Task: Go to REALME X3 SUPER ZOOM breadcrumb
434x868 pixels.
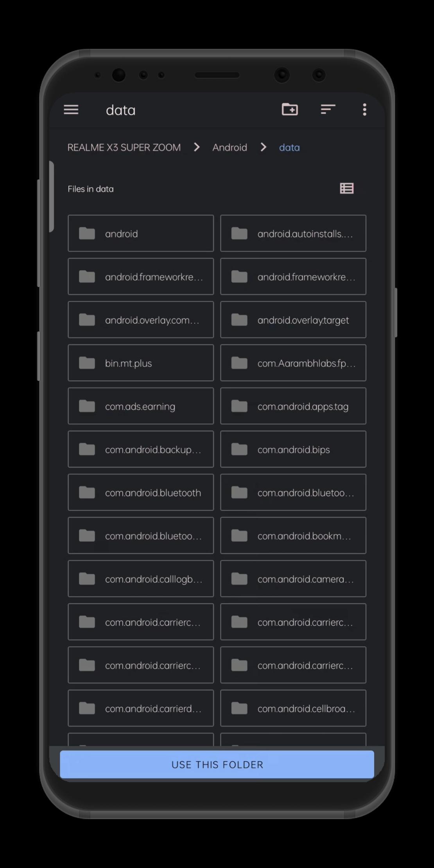Action: click(x=124, y=147)
